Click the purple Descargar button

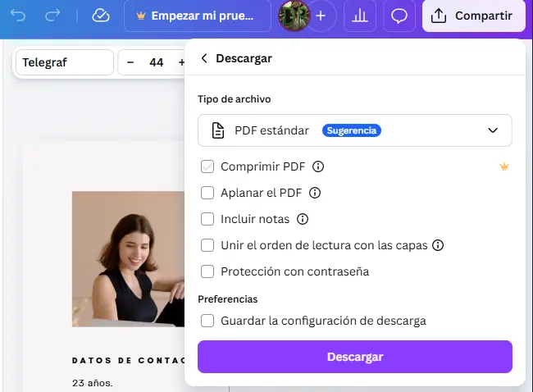coord(354,357)
